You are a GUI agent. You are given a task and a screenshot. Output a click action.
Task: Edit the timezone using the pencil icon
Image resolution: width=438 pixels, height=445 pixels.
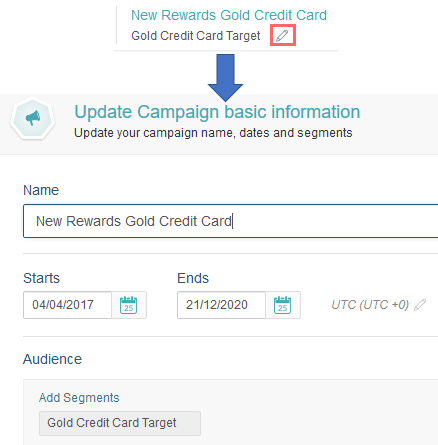click(420, 305)
